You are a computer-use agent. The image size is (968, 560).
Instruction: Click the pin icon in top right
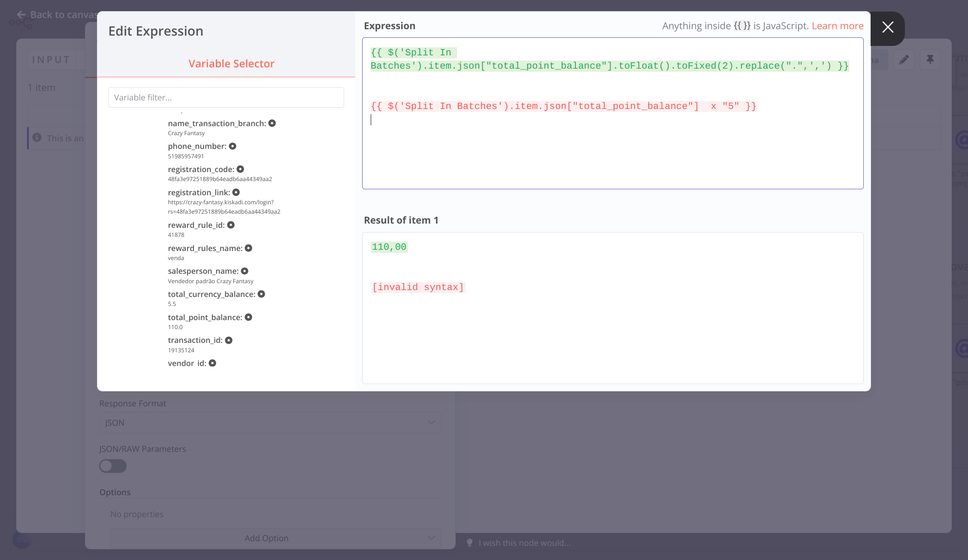tap(930, 60)
